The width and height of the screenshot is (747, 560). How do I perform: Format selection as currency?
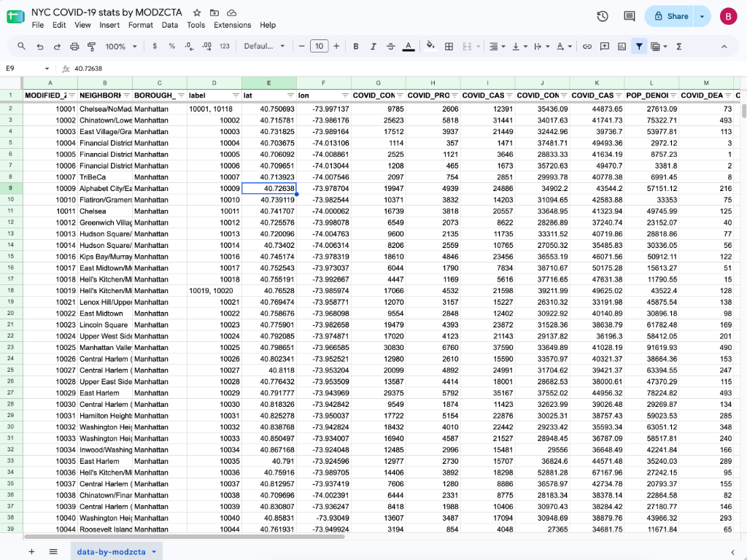(x=155, y=46)
